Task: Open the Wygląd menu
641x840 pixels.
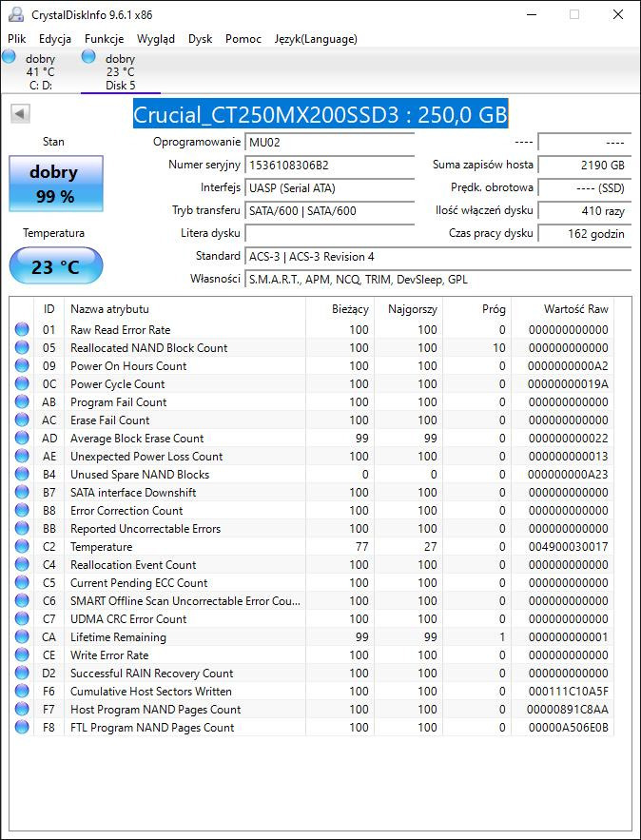Action: (x=156, y=39)
